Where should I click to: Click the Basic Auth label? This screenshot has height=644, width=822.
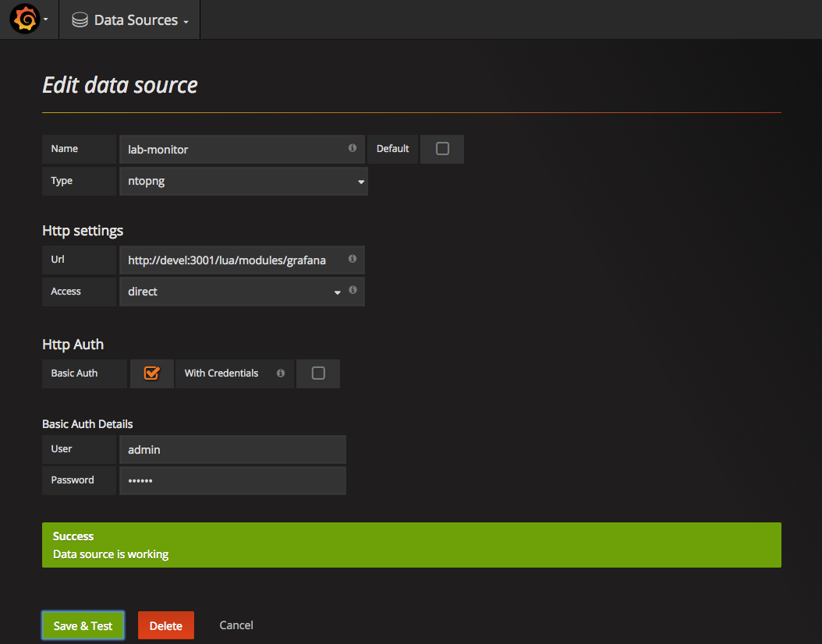[x=74, y=373]
